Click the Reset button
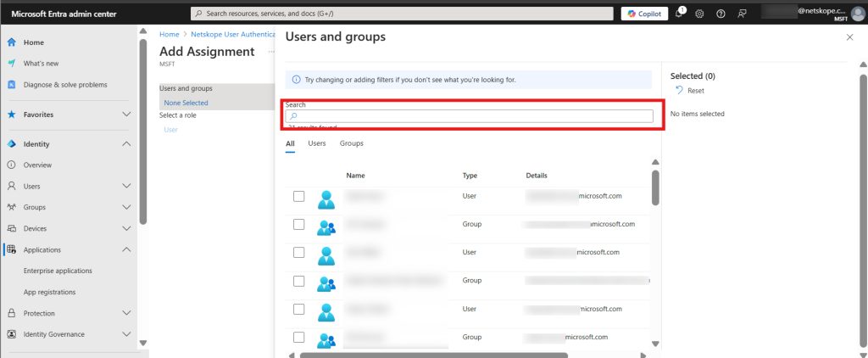The height and width of the screenshot is (358, 868). pos(690,90)
